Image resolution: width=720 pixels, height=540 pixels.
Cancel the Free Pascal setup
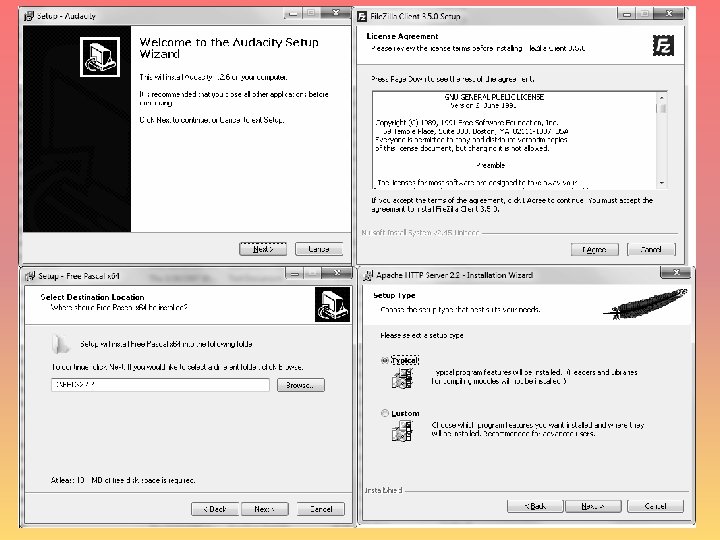pos(321,509)
